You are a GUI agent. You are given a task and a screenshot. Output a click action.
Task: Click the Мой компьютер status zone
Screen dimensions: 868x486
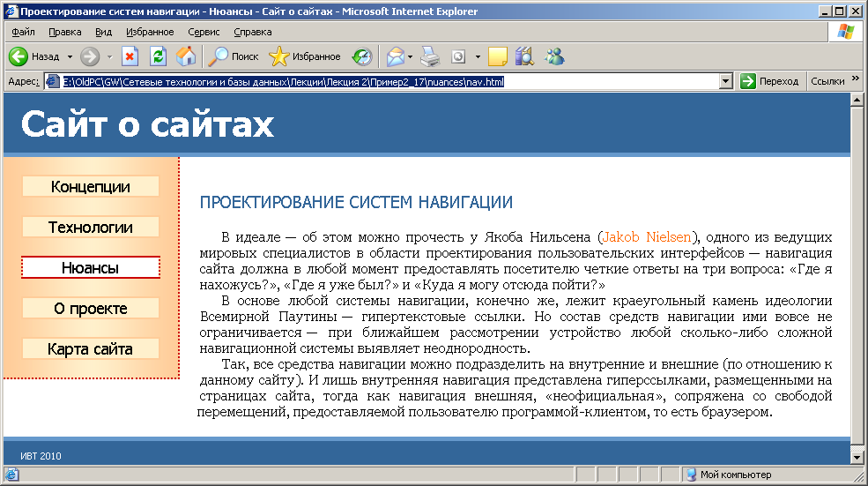[729, 475]
